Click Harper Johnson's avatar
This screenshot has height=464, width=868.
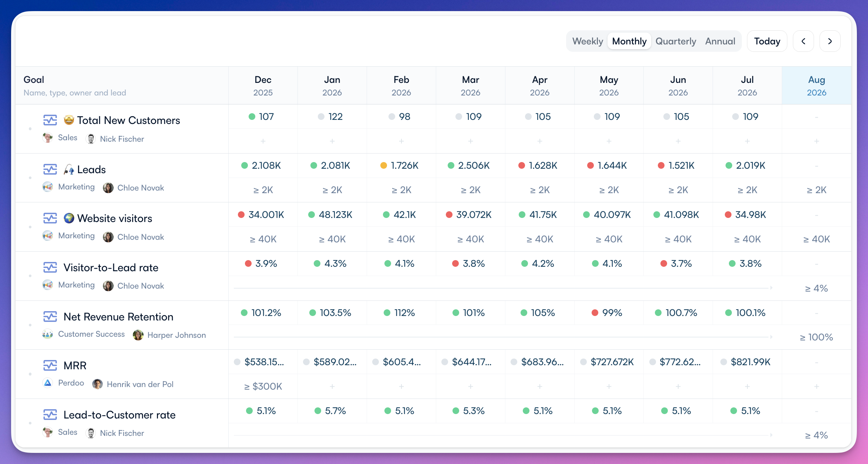[138, 335]
